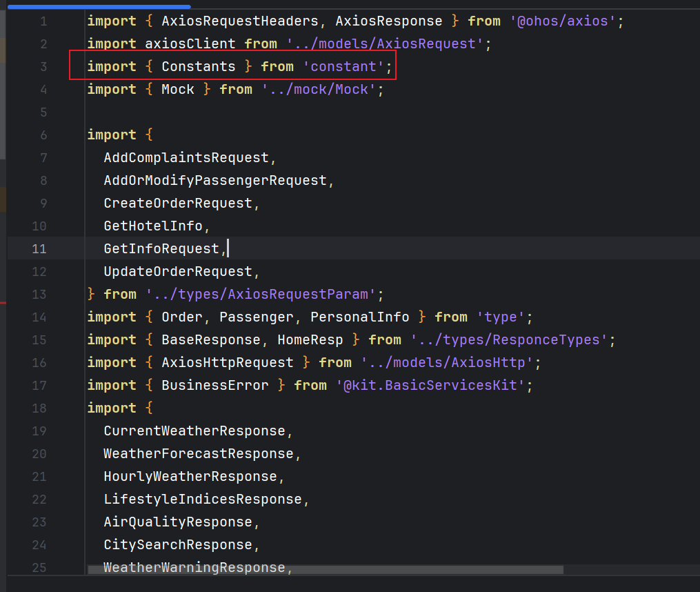Place cursor on CurrentWeatherResponse
The width and height of the screenshot is (700, 592).
[x=194, y=431]
